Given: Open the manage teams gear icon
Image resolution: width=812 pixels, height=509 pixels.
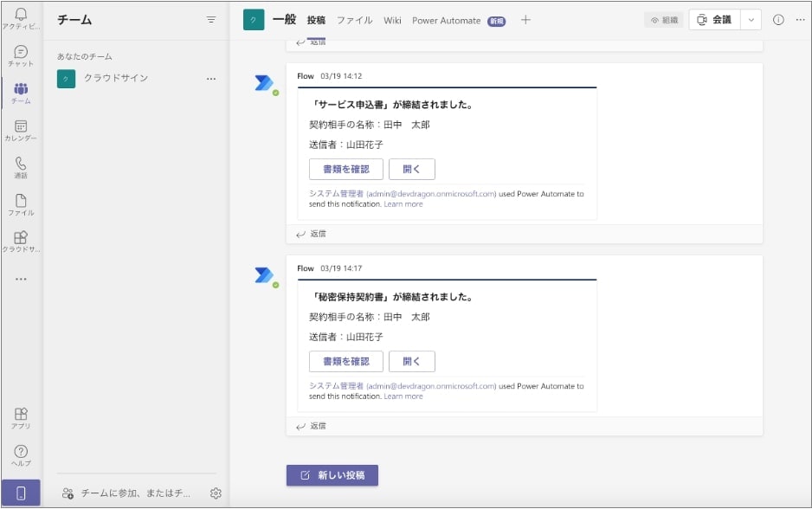Looking at the screenshot, I should click(216, 493).
